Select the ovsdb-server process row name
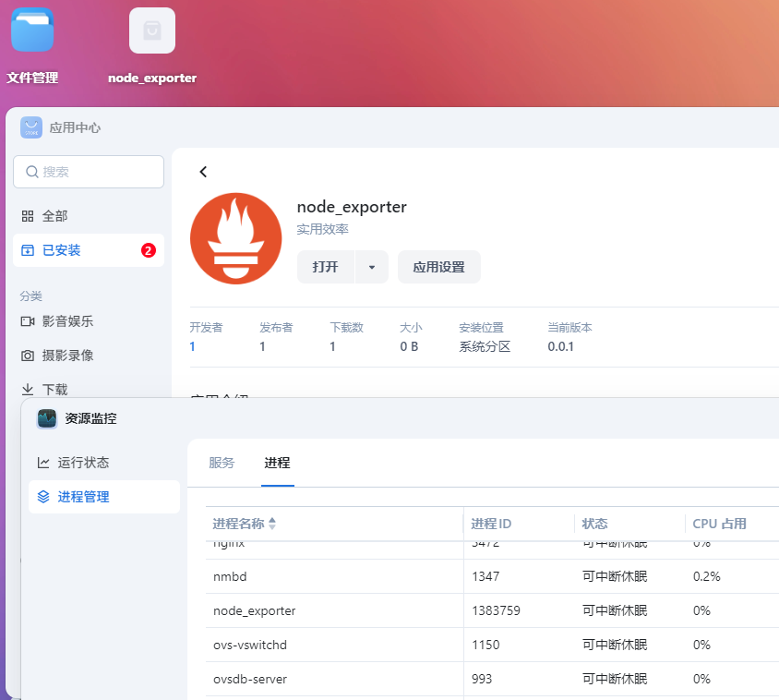The width and height of the screenshot is (779, 700). (250, 679)
